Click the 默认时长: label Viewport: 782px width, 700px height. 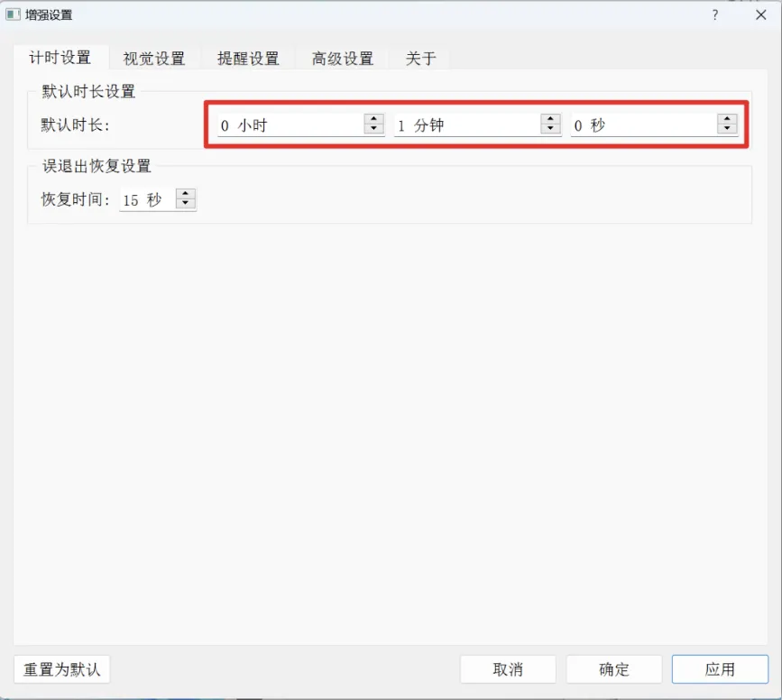[x=75, y=124]
